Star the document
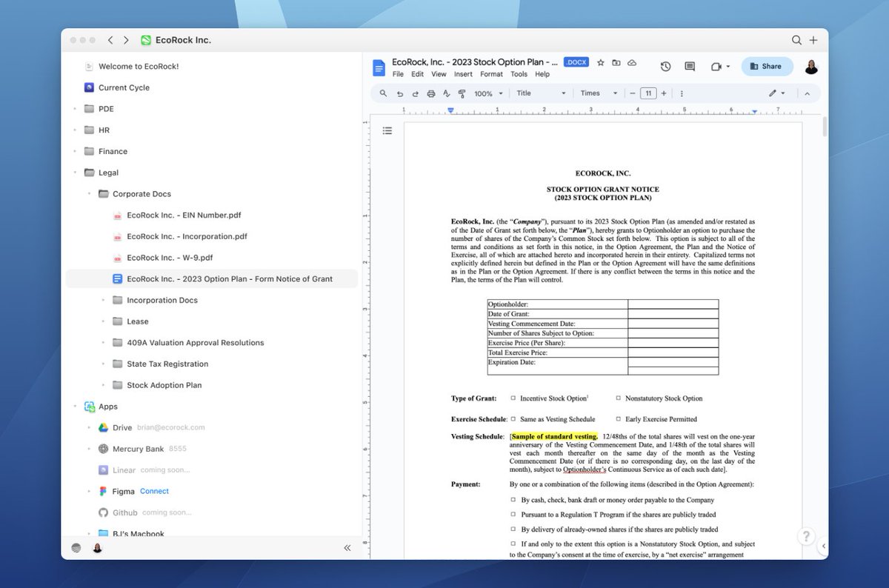 tap(601, 63)
